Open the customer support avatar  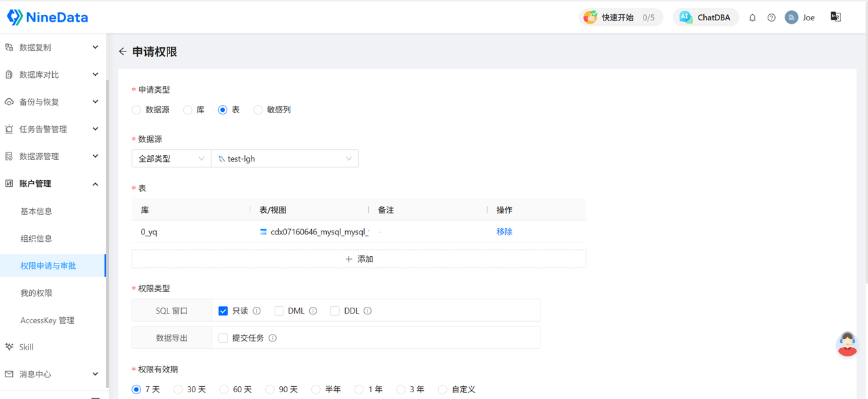847,344
